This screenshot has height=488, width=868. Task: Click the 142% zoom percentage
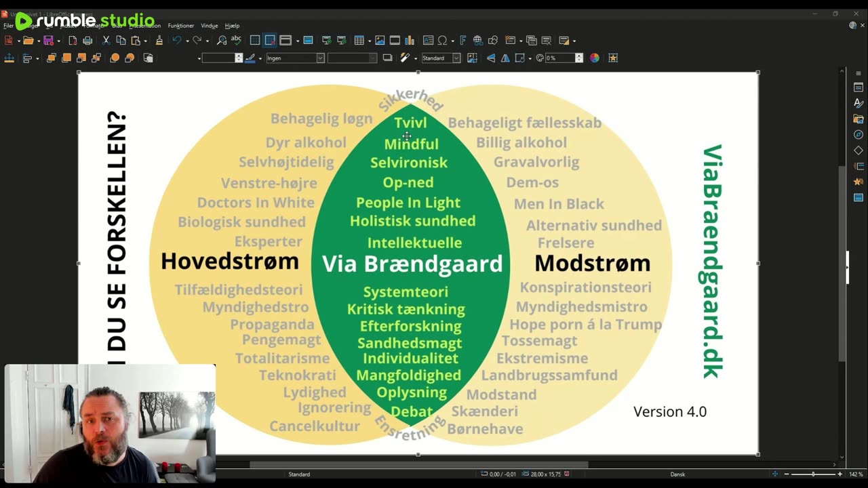855,474
